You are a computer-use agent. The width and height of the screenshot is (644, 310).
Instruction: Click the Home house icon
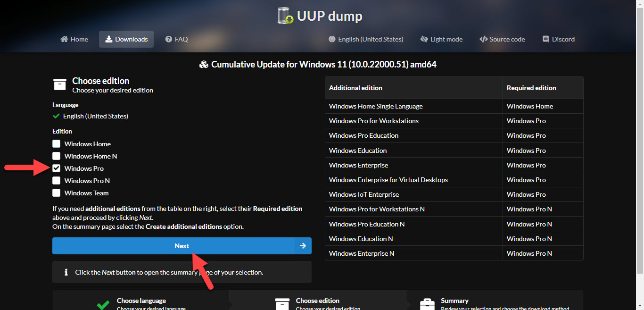point(64,39)
